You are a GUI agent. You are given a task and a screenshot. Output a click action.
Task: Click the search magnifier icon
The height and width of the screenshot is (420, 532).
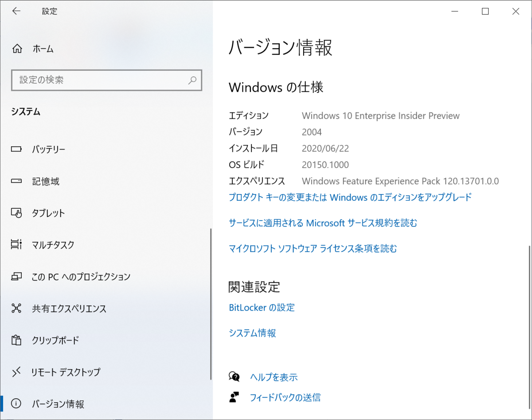tap(192, 80)
